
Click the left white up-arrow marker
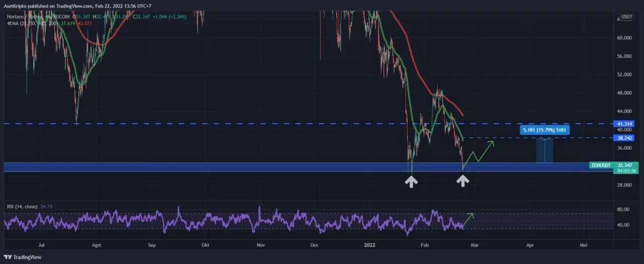pyautogui.click(x=412, y=181)
